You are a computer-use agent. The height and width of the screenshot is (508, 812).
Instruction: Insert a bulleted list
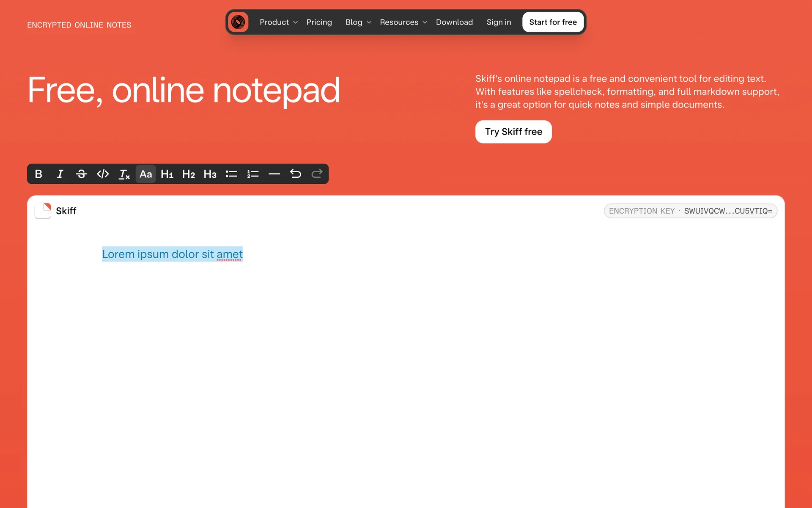tap(231, 174)
